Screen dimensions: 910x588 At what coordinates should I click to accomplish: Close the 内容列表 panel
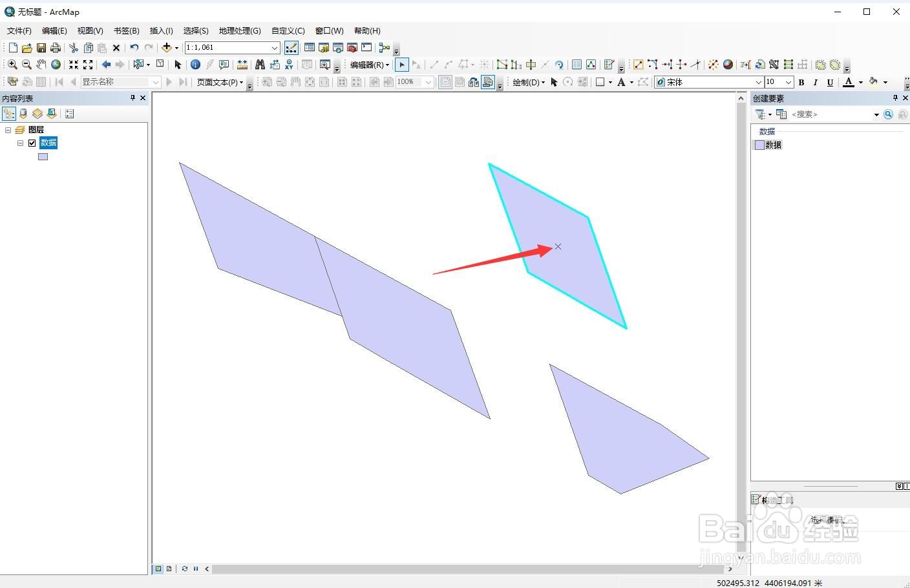coord(143,98)
